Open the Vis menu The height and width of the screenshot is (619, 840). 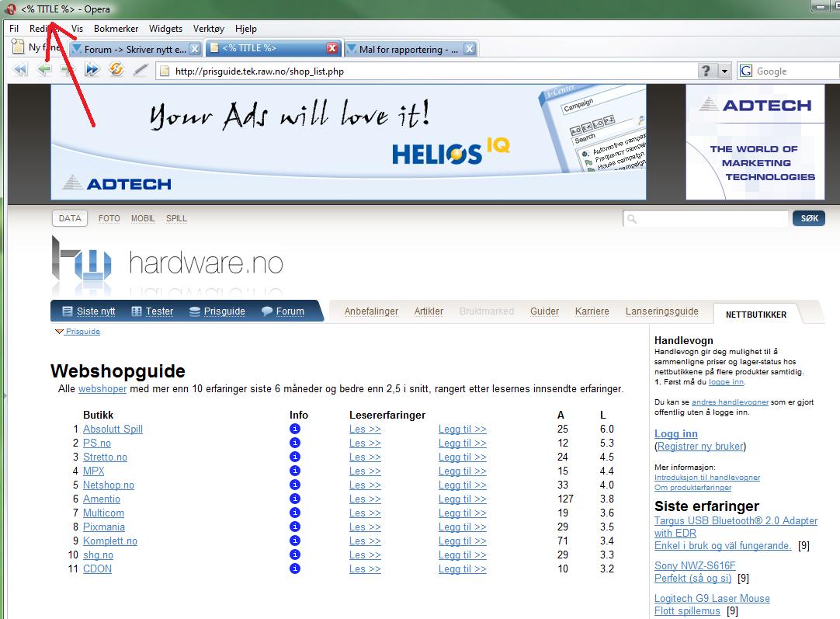tap(77, 29)
